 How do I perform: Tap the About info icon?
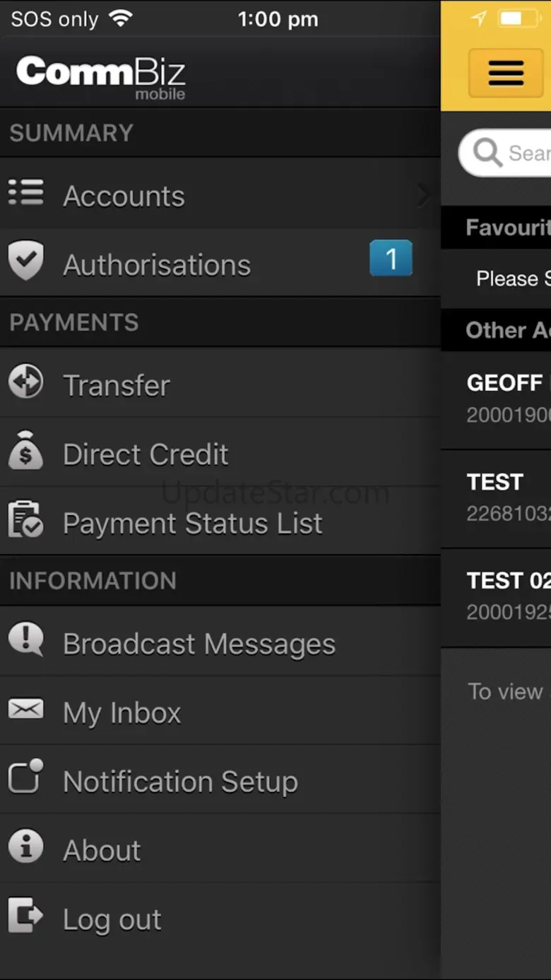[x=26, y=846]
